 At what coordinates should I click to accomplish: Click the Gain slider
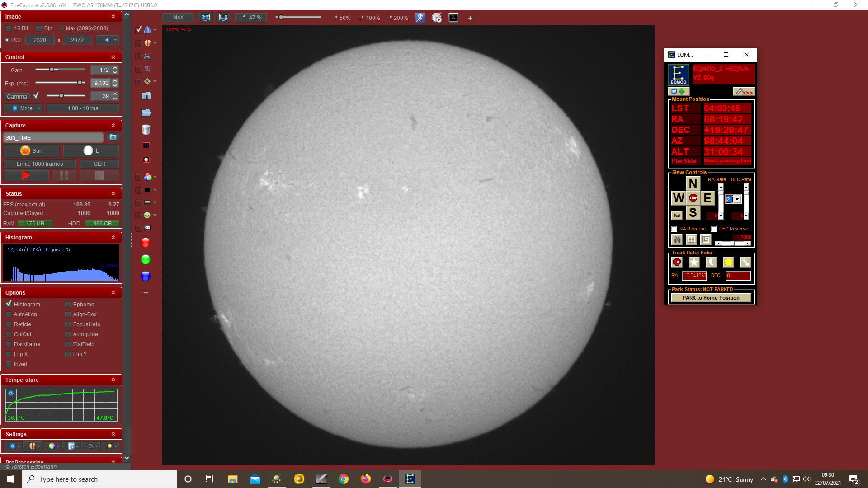[61, 70]
